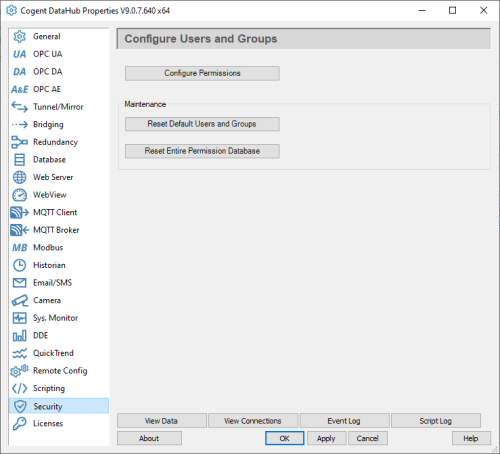Select the Scripting label
The height and width of the screenshot is (454, 500).
pos(49,389)
